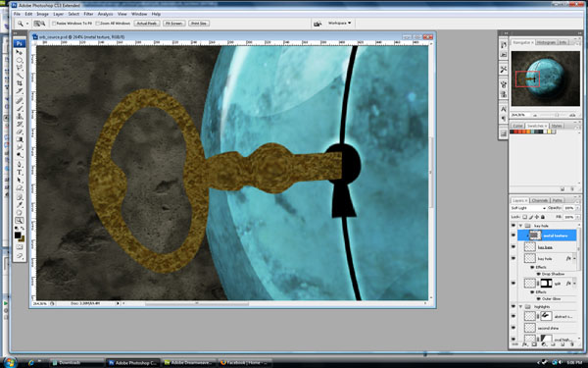Select the Eyedropper tool
Image resolution: width=588 pixels, height=368 pixels.
click(x=20, y=205)
